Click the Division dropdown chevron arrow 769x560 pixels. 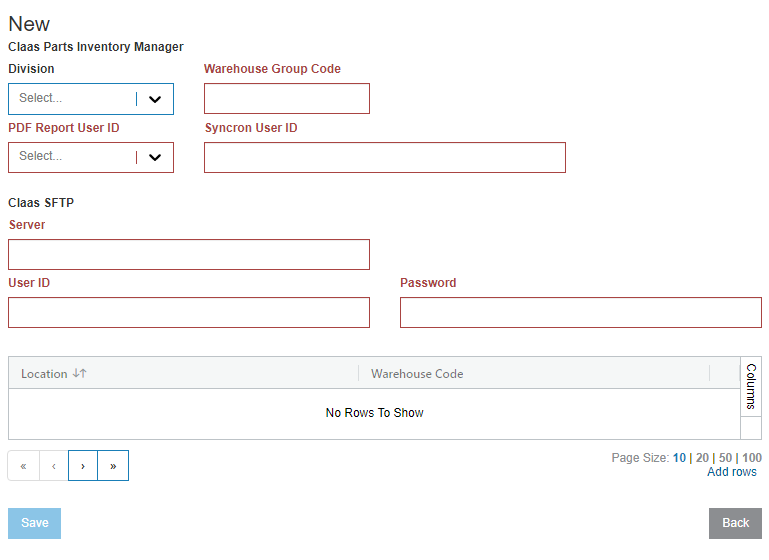coord(155,100)
